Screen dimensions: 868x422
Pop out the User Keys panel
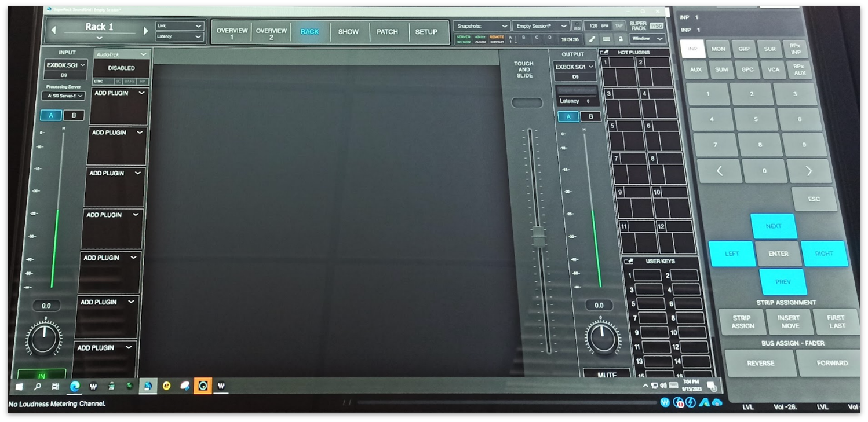coord(629,262)
